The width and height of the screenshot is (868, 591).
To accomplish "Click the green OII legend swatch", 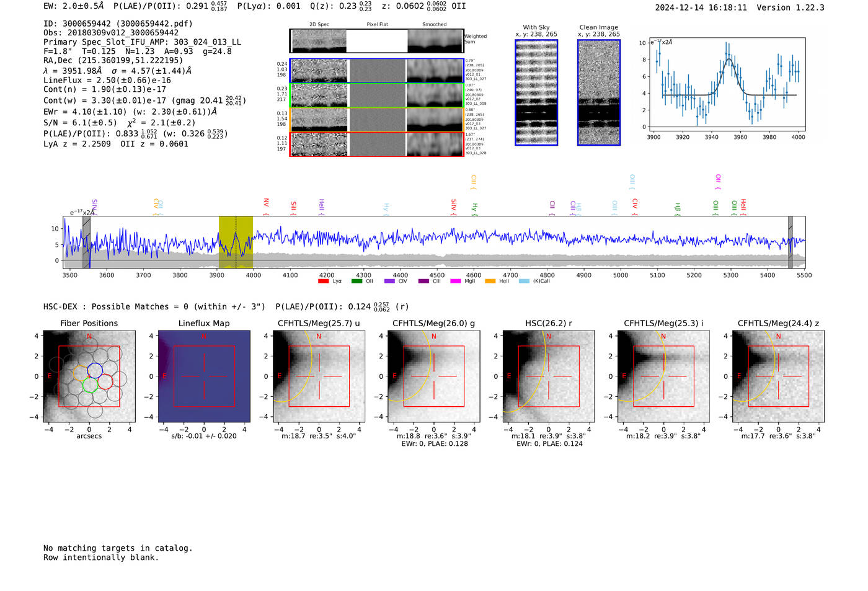I will point(356,281).
